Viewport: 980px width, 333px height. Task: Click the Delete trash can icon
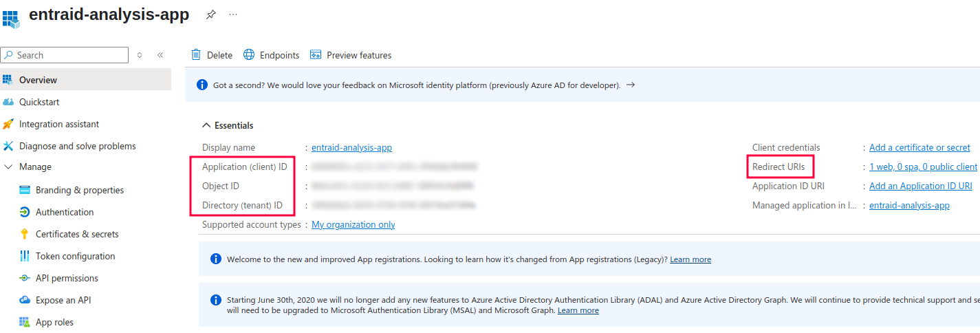coord(197,55)
